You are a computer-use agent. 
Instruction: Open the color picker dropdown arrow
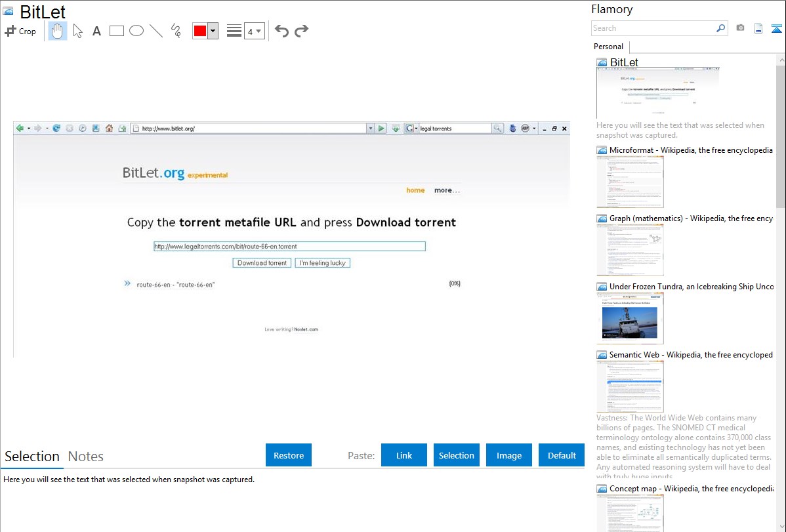(x=213, y=31)
